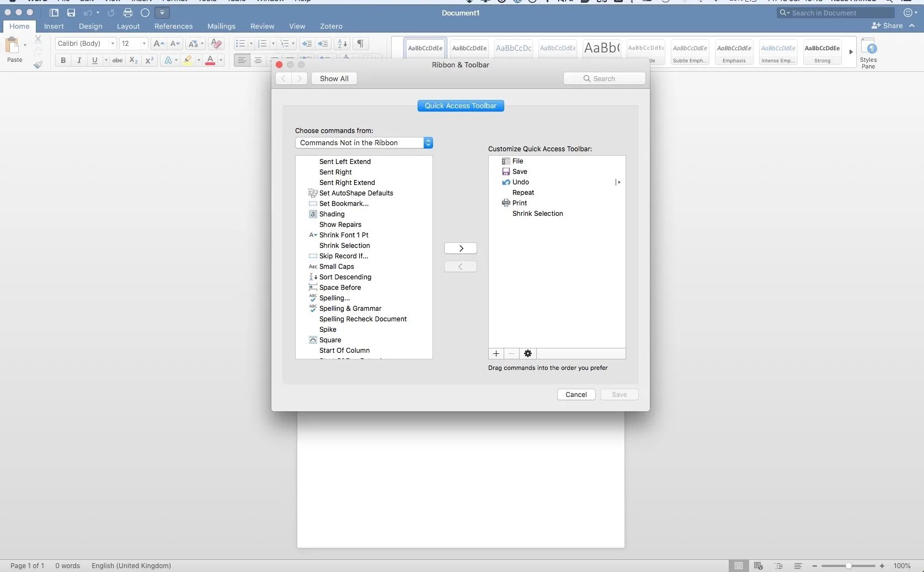Click the gear icon under Quick Access list
This screenshot has width=924, height=572.
[x=528, y=354]
